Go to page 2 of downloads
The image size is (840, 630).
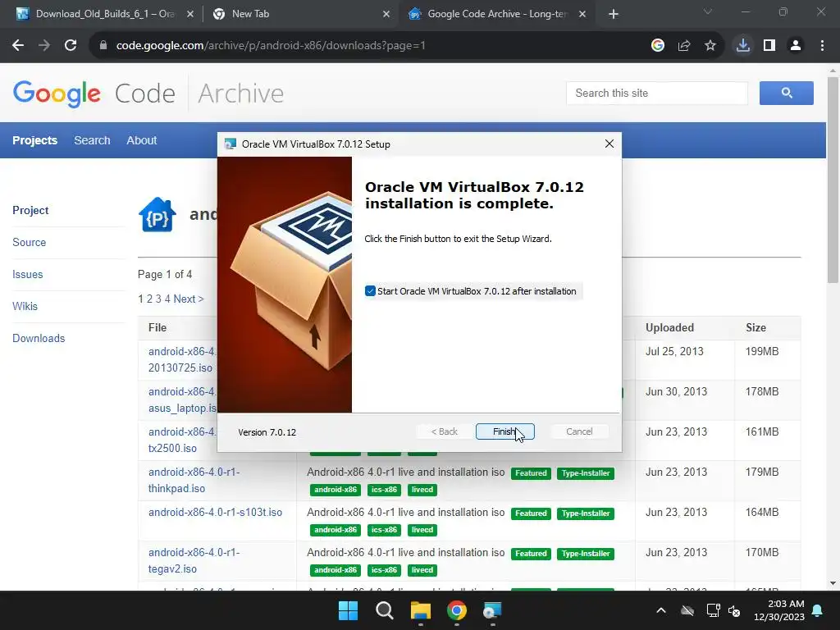[x=149, y=299]
